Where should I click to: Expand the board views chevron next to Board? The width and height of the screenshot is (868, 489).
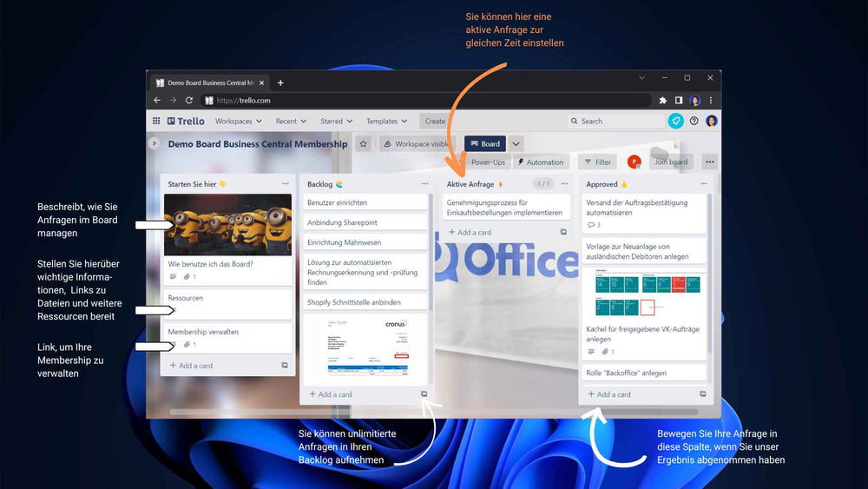click(516, 144)
